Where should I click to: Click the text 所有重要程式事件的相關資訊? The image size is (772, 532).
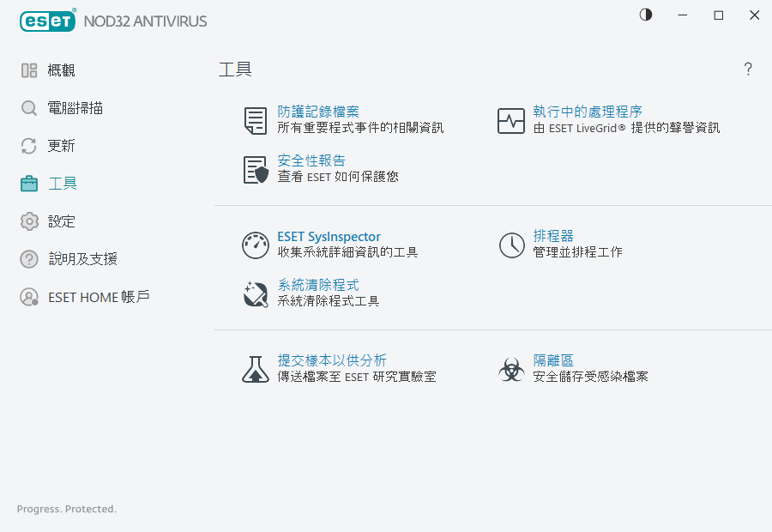click(x=360, y=128)
